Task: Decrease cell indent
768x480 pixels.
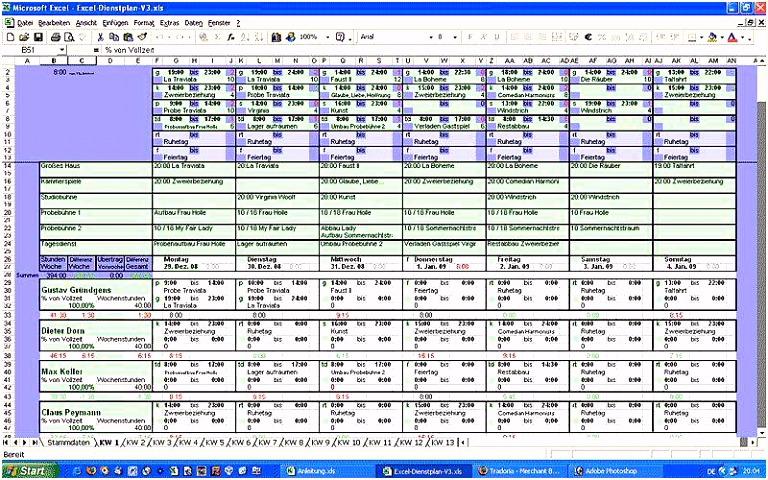Action: coord(661,37)
